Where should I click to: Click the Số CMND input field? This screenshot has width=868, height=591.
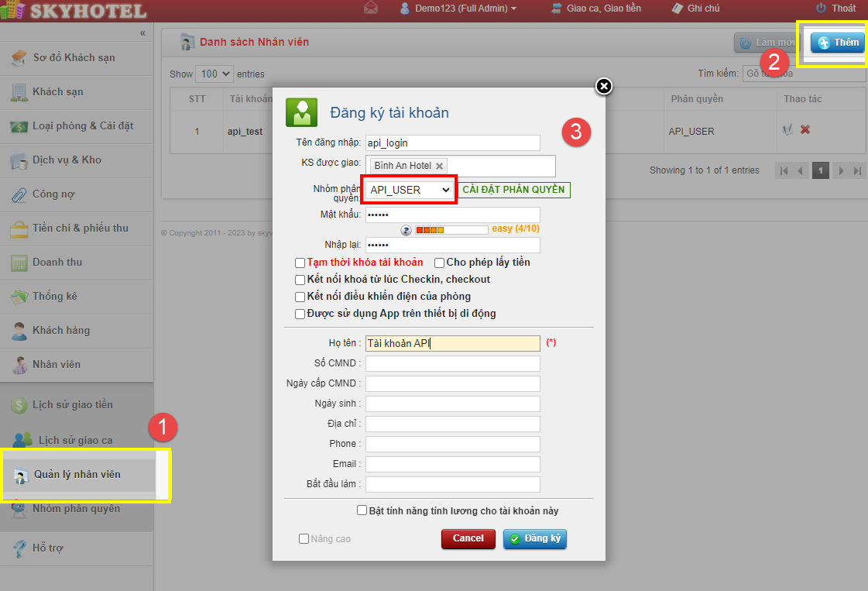(452, 363)
